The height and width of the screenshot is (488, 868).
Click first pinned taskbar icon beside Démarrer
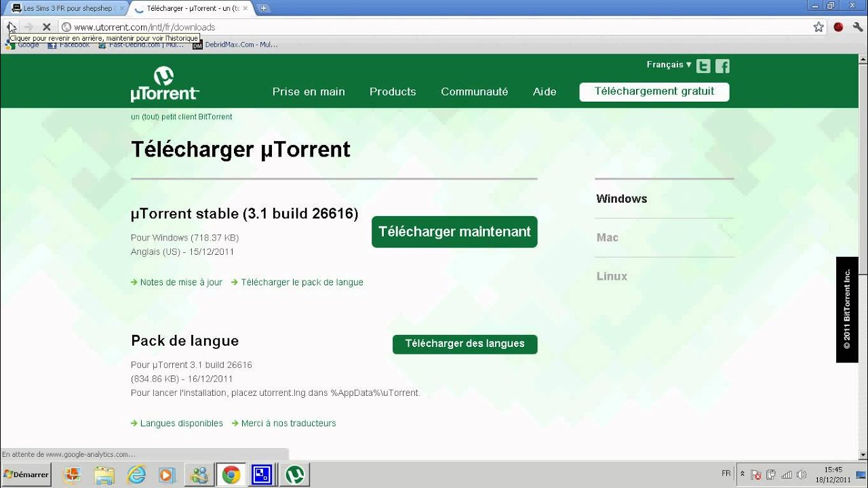tap(73, 474)
